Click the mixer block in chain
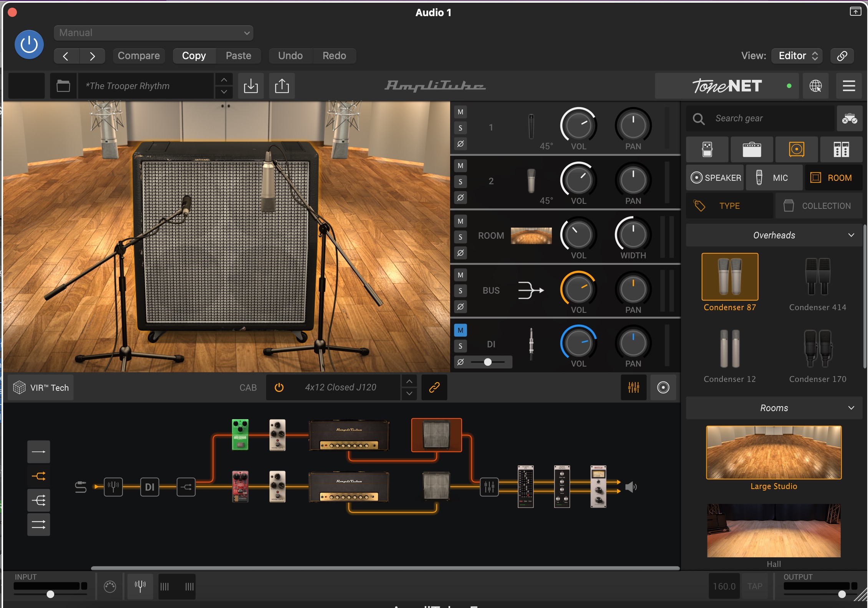The height and width of the screenshot is (608, 868). [489, 487]
